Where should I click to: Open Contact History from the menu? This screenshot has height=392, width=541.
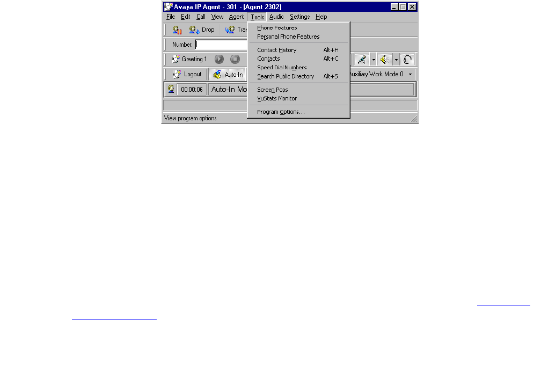(299, 50)
